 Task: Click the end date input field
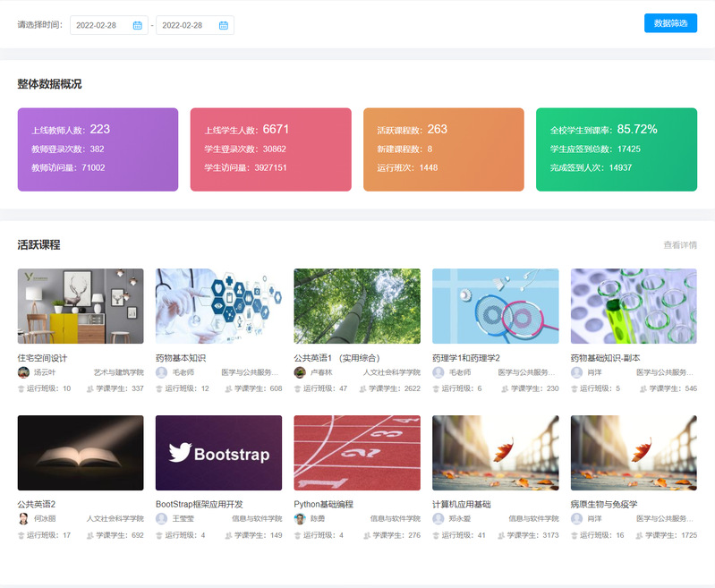pos(185,25)
